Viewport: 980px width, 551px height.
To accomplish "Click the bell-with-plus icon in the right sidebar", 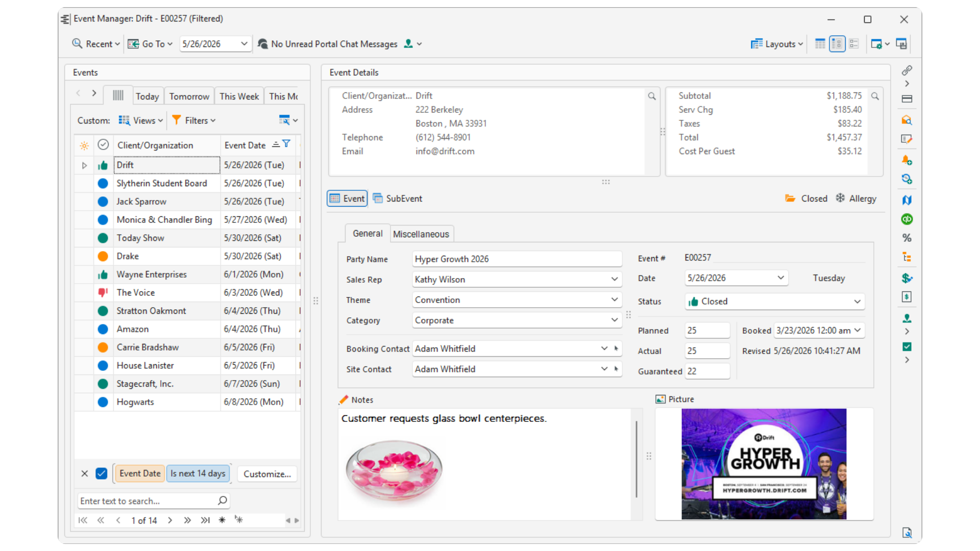I will [907, 160].
